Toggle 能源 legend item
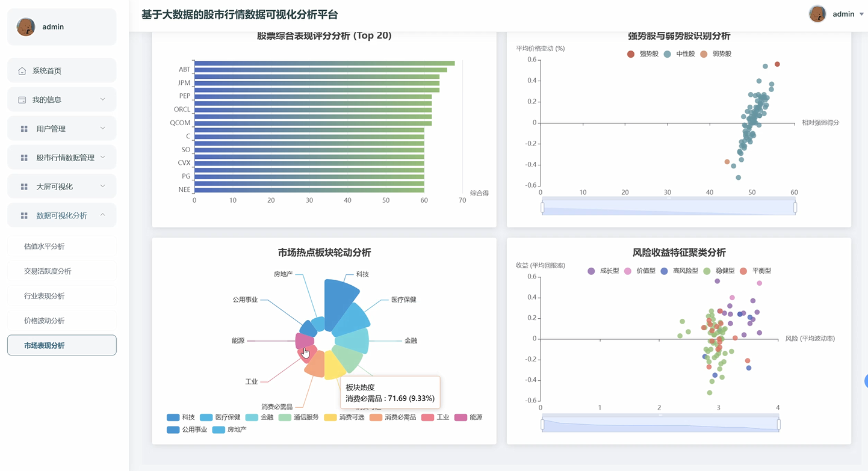 point(468,417)
